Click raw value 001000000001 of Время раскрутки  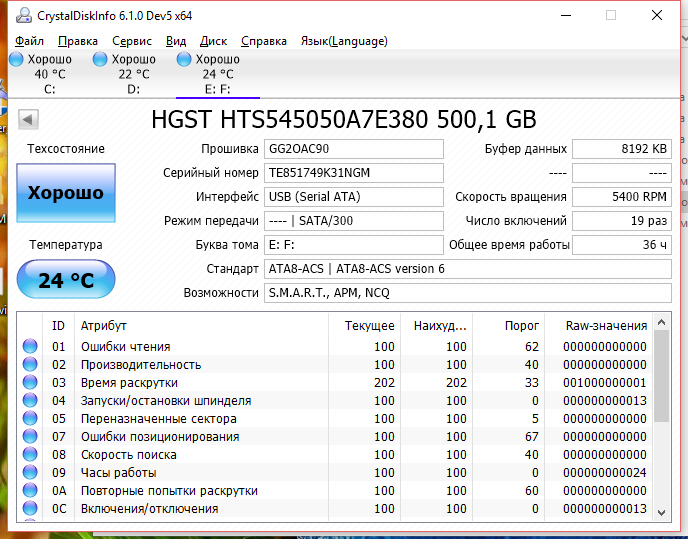(x=605, y=383)
